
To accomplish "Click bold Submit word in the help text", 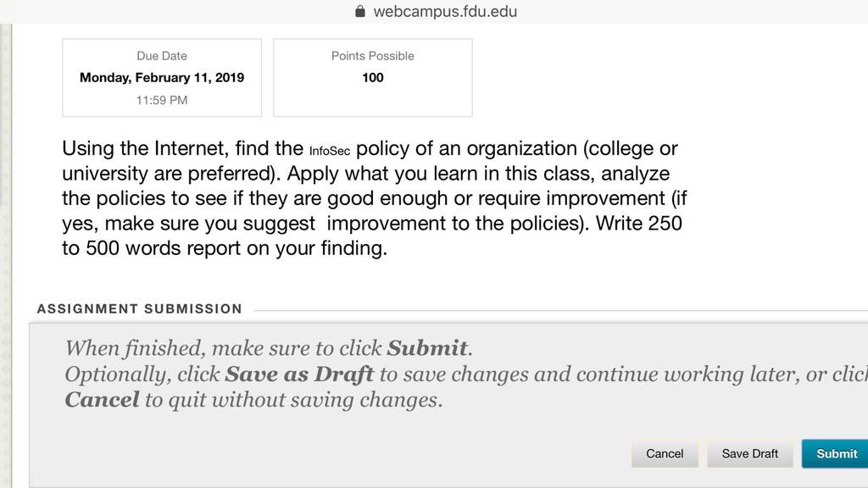I will (427, 348).
